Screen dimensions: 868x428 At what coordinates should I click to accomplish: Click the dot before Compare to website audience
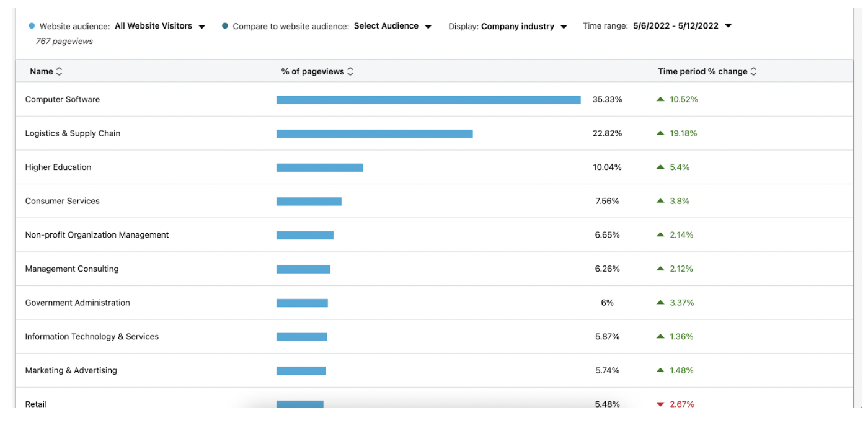pyautogui.click(x=224, y=25)
